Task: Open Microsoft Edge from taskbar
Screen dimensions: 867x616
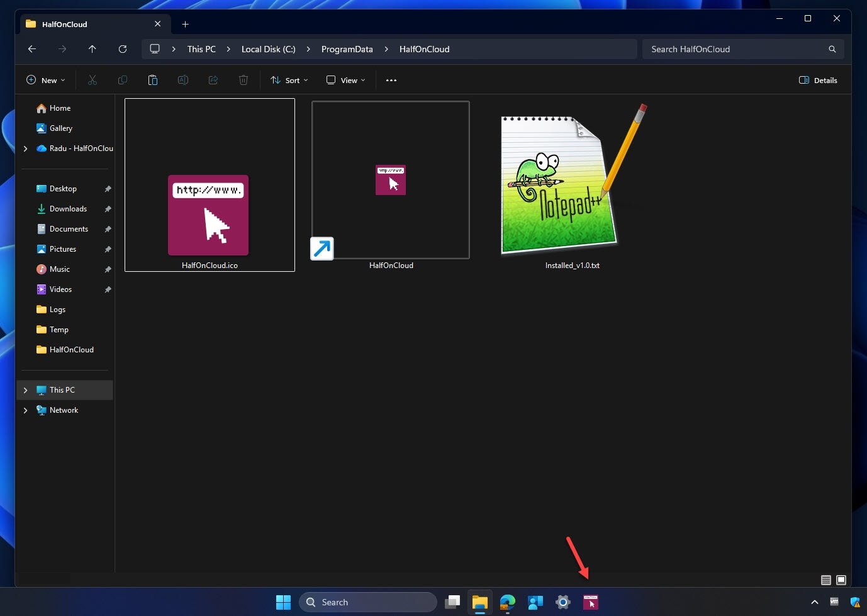Action: [507, 602]
